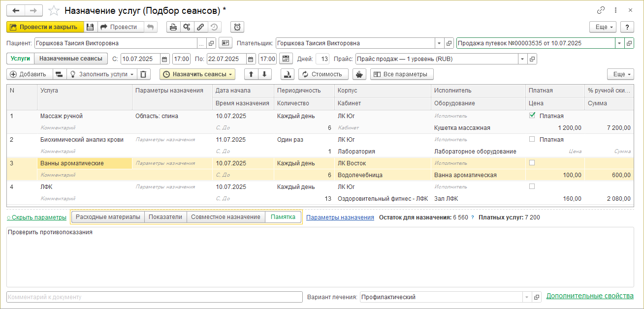Open the Расходные материалы tab

[108, 217]
